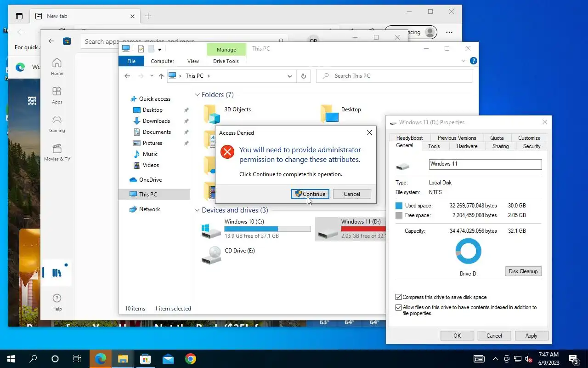Toggle Allow files on this drive to be indexed

(399, 307)
